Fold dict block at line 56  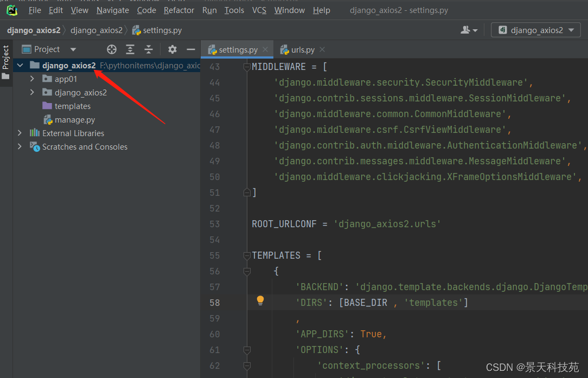pyautogui.click(x=247, y=272)
